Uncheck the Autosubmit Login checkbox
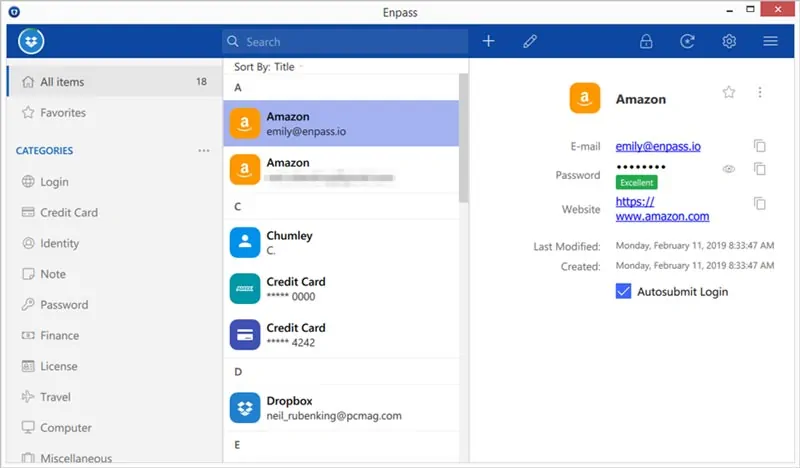The image size is (800, 468). (623, 291)
